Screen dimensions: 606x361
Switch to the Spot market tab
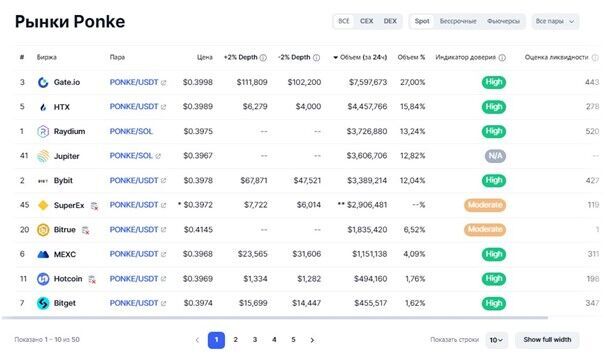click(x=422, y=21)
